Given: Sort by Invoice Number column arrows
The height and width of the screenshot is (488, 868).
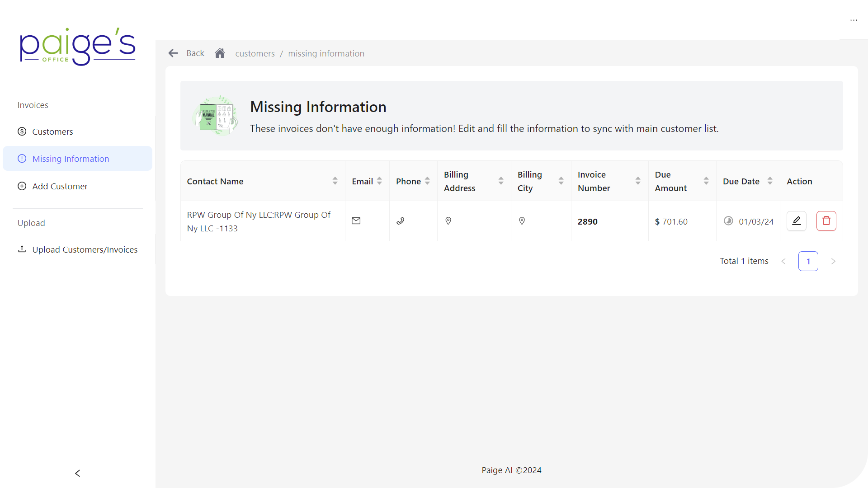Looking at the screenshot, I should pyautogui.click(x=638, y=181).
